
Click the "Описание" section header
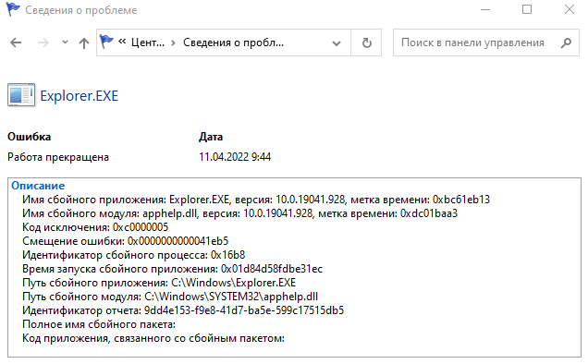pos(38,186)
